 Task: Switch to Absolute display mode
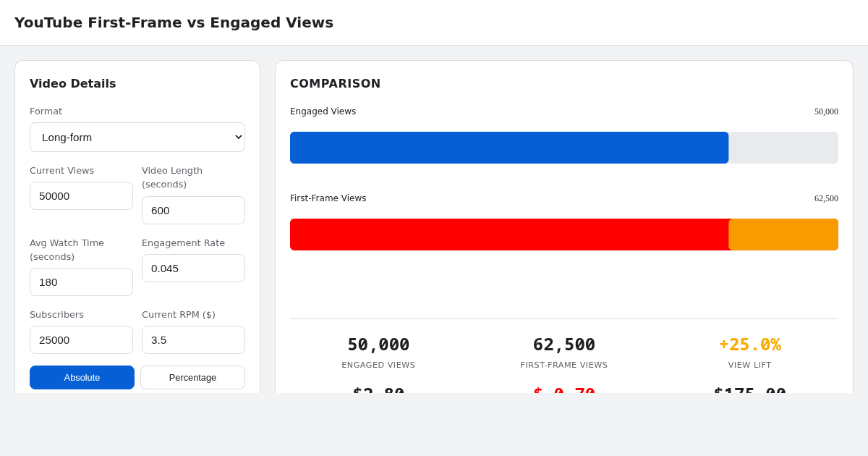[x=82, y=377]
